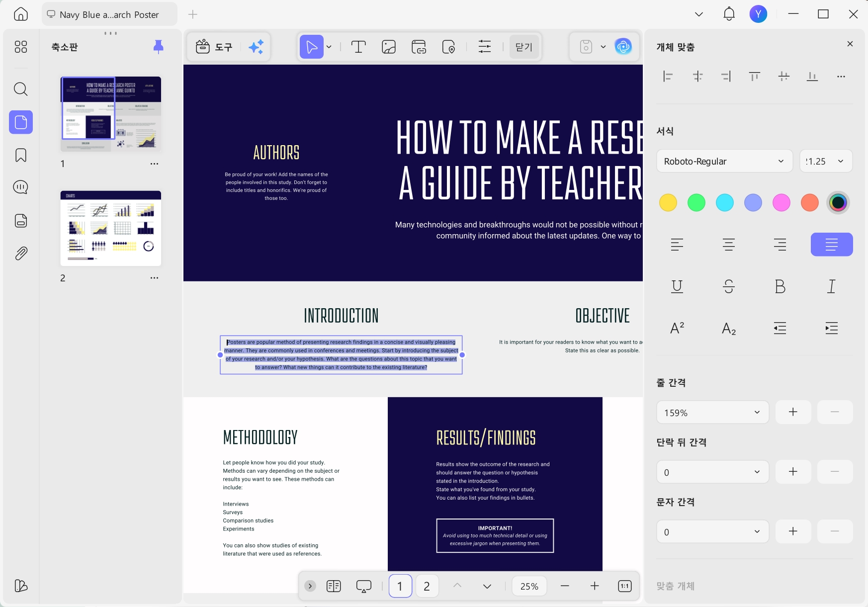Click the 도구 tools button
868x607 pixels.
[214, 47]
